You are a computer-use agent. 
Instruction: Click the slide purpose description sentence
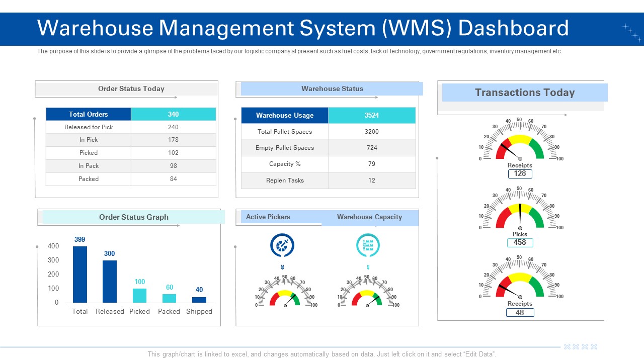[299, 51]
